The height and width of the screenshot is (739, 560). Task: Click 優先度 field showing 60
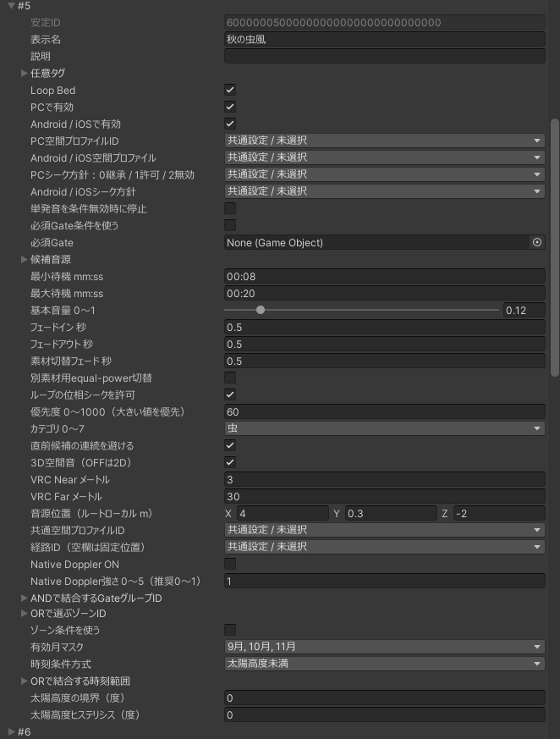384,411
